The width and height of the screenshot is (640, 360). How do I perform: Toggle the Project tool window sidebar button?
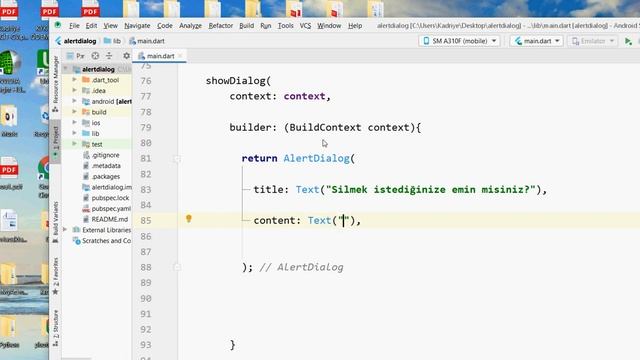[x=56, y=141]
